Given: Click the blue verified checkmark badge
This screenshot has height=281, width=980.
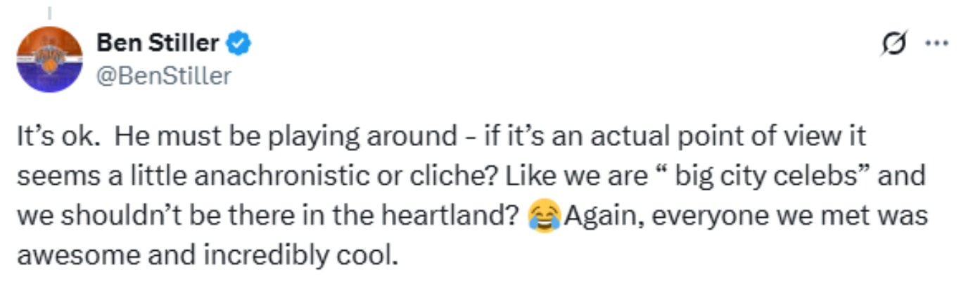Looking at the screenshot, I should 241,44.
